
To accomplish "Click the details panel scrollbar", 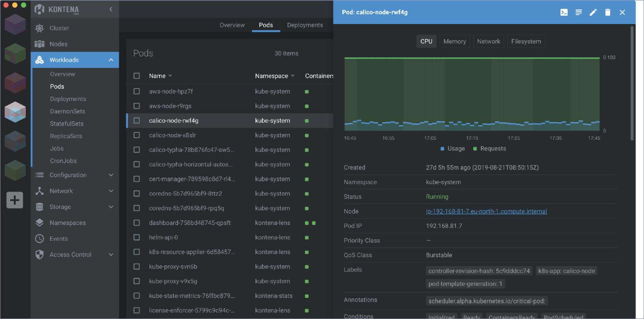I will tap(632, 83).
